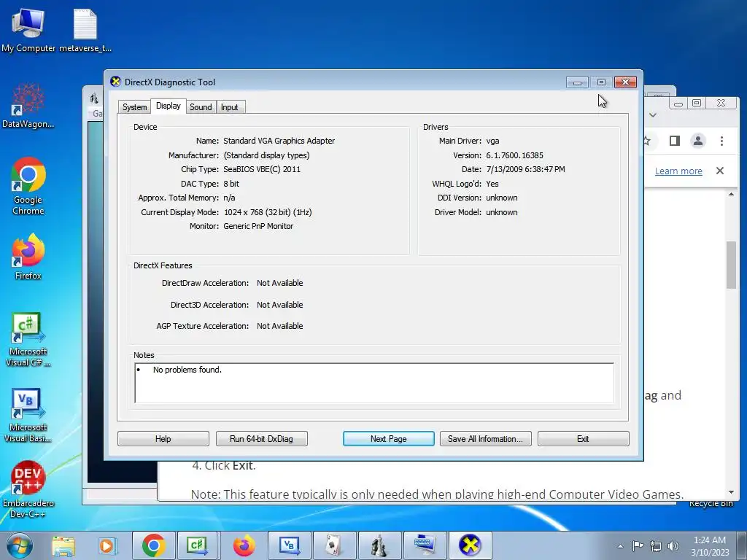The image size is (747, 560).
Task: Open Windows Explorer from taskbar
Action: (63, 545)
